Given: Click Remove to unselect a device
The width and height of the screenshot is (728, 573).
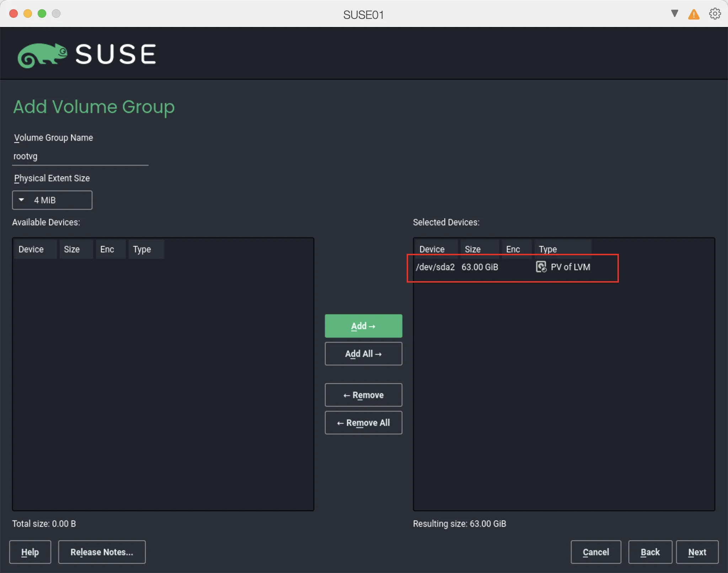Looking at the screenshot, I should [363, 395].
